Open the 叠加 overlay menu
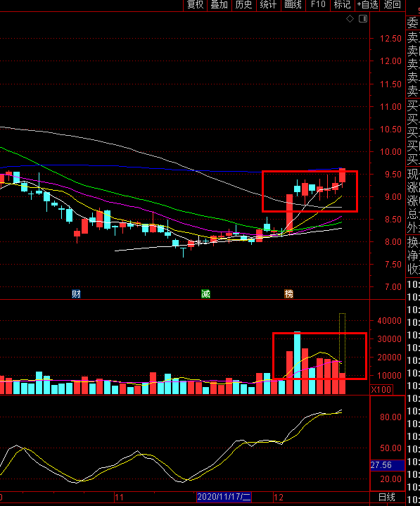 click(x=219, y=5)
